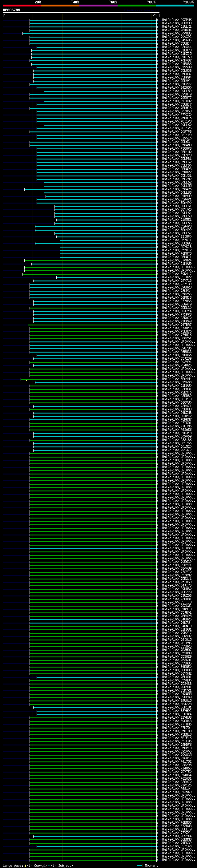Select label UniRef100_C0LL60
This screenshot has height=868, width=197.
click(176, 125)
